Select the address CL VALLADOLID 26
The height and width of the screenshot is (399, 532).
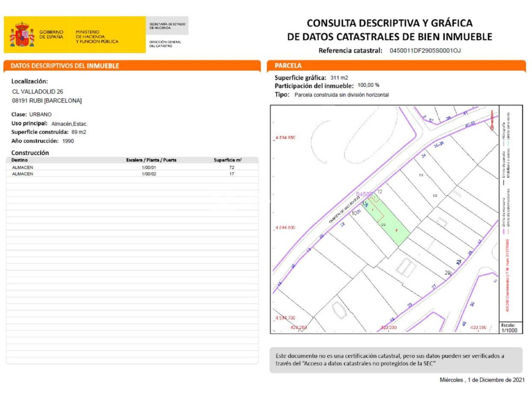[37, 91]
